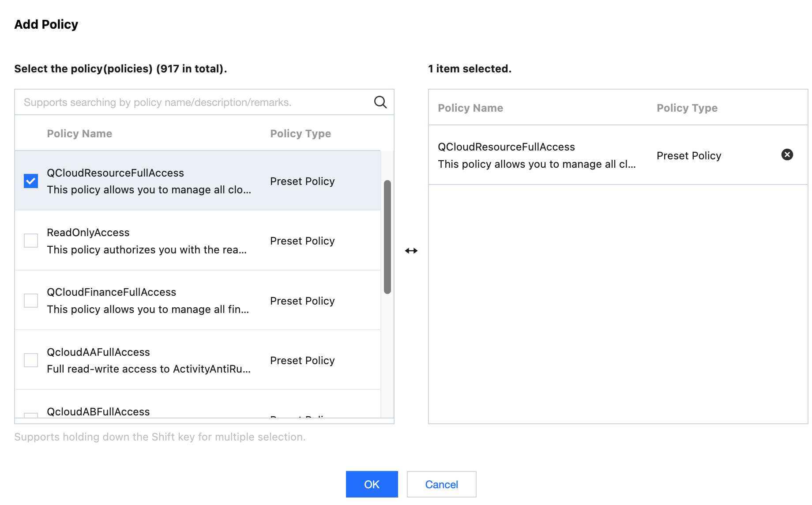Select the ReadOnlyAccess policy name
This screenshot has height=505, width=812.
[88, 233]
